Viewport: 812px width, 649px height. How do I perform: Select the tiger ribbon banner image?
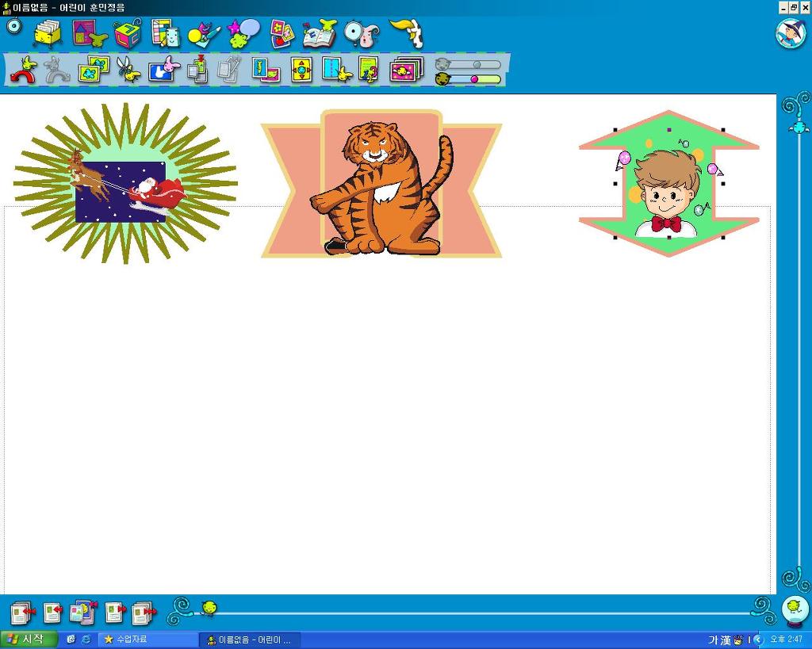click(381, 183)
